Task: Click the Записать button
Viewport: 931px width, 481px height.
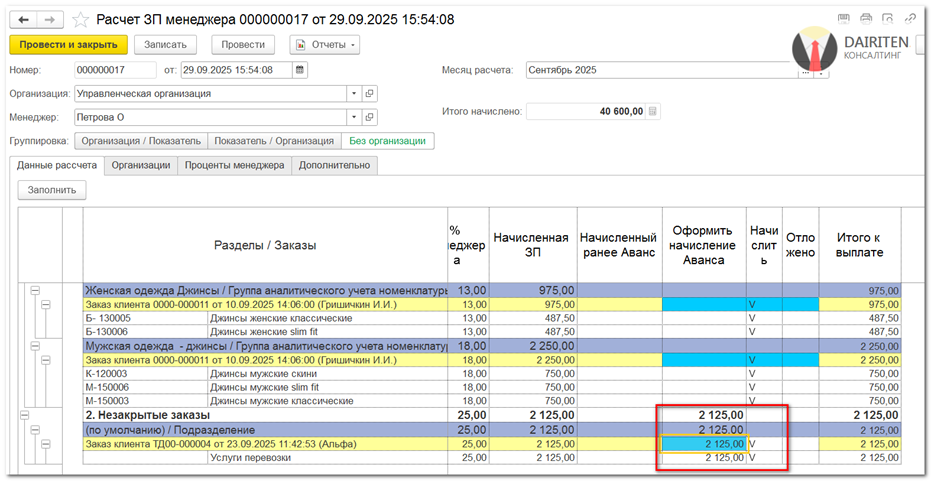Action: 165,45
